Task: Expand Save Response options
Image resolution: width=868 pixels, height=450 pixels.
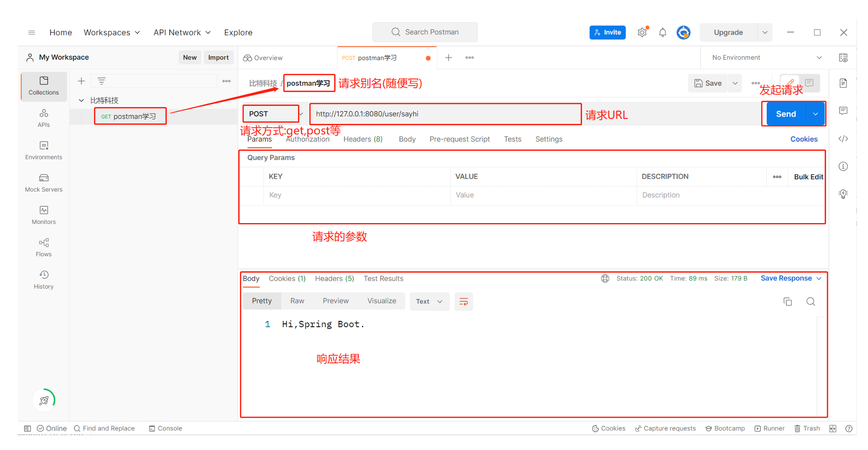Action: (791, 278)
